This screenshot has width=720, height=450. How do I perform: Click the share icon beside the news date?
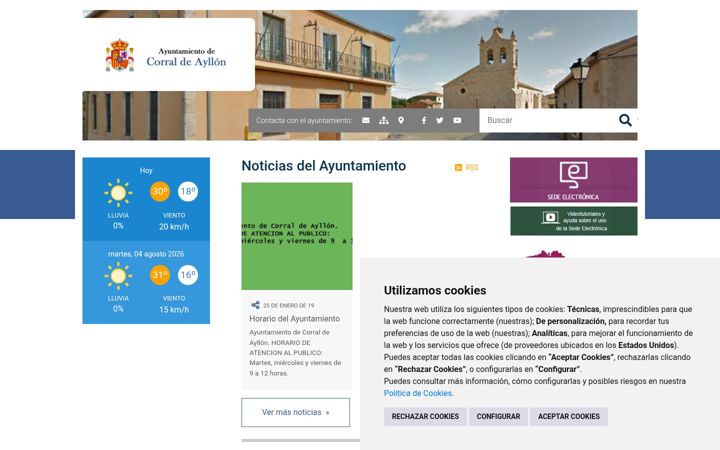click(255, 305)
